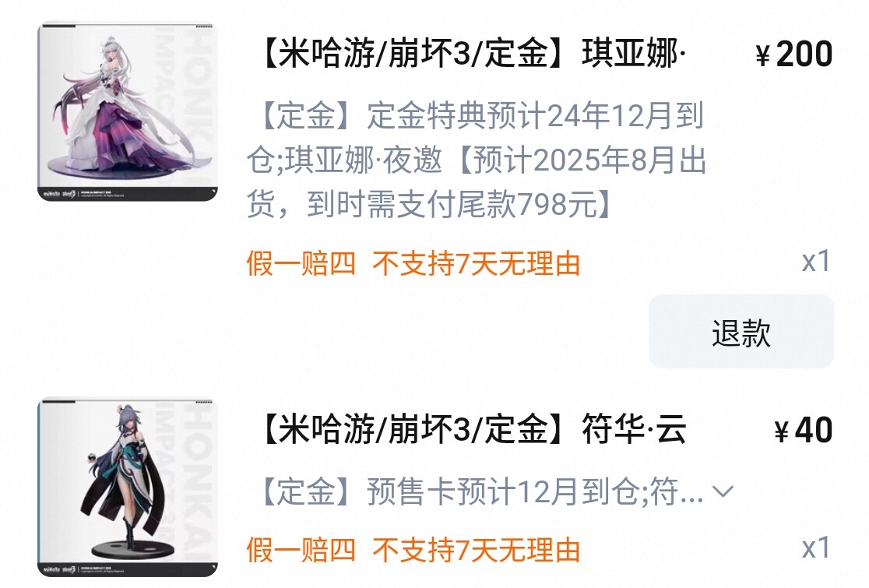Expand the 符华 deposit description chevron
Image resolution: width=869 pixels, height=588 pixels.
[723, 491]
